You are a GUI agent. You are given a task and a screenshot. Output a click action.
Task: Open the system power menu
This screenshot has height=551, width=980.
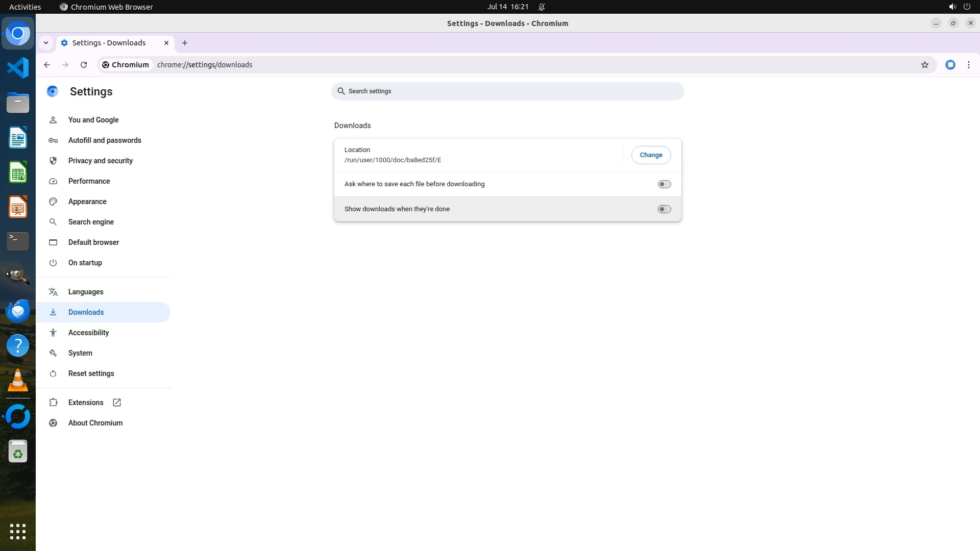[x=966, y=7]
